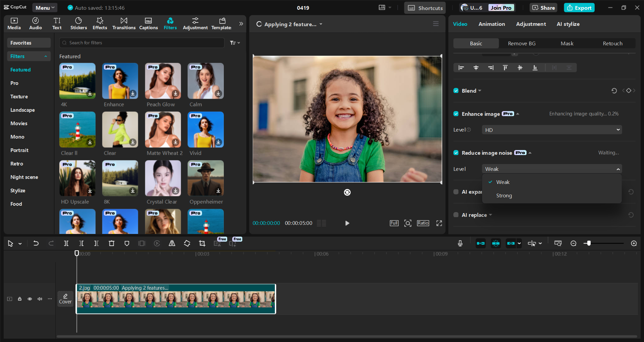Enable the AI replace checkbox
Image resolution: width=644 pixels, height=342 pixels.
coord(456,215)
